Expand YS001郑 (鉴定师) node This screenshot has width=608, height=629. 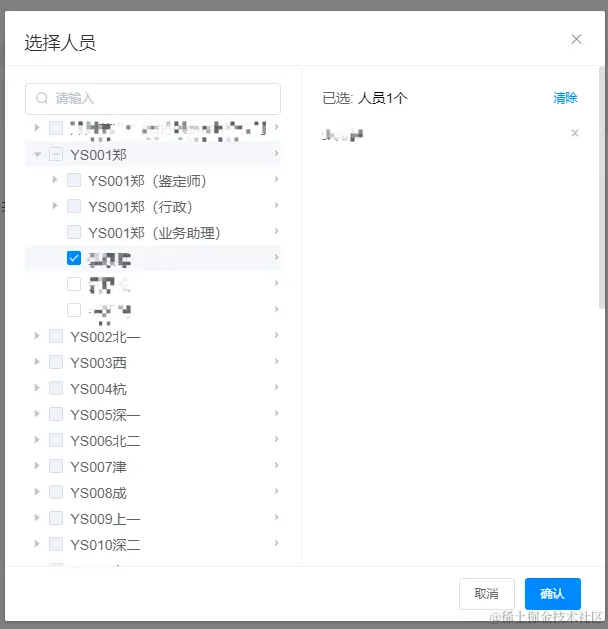[55, 180]
